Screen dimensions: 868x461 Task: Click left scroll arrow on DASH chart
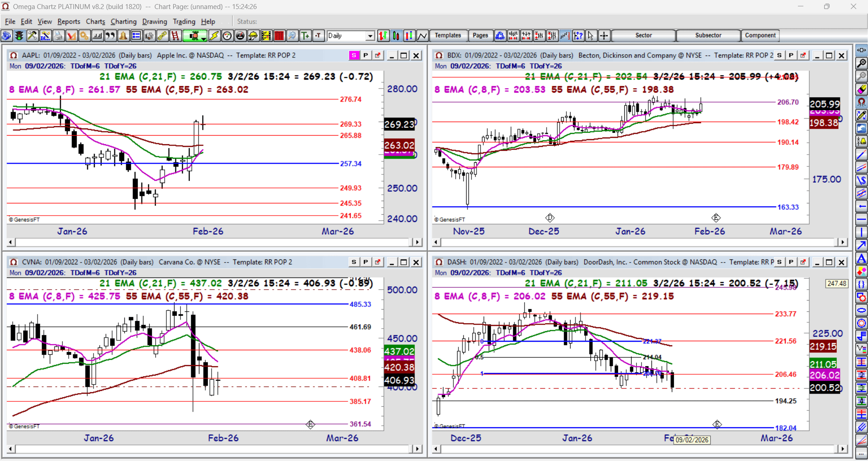[x=436, y=449]
